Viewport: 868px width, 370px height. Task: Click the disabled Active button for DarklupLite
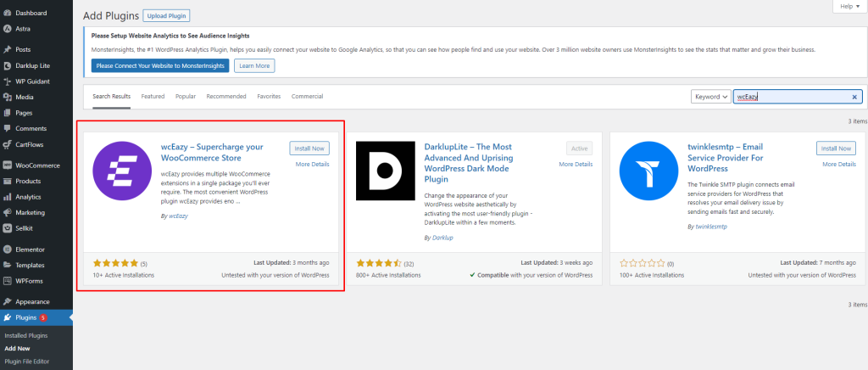(x=580, y=149)
